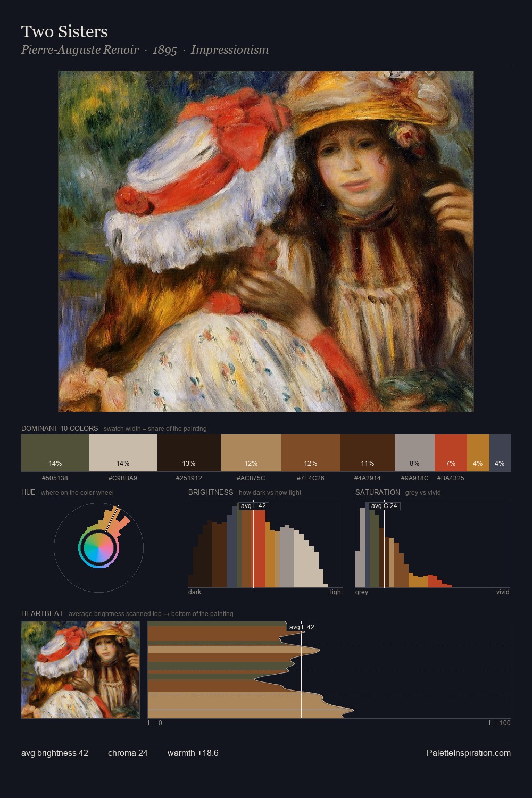The height and width of the screenshot is (798, 532).
Task: Click the #505138 olive green swatch
Action: [x=55, y=453]
